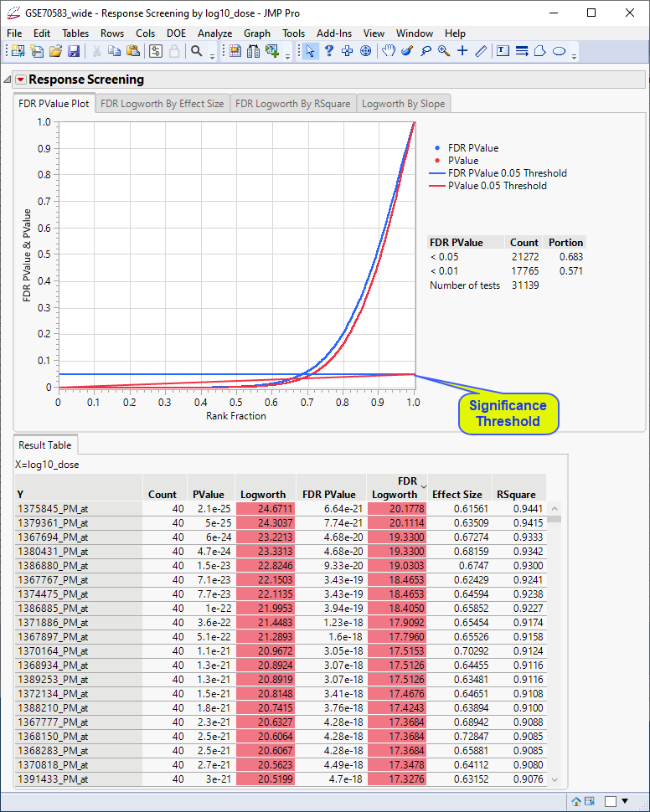Open the JMP Home Window icon
The image size is (650, 812).
[x=577, y=801]
